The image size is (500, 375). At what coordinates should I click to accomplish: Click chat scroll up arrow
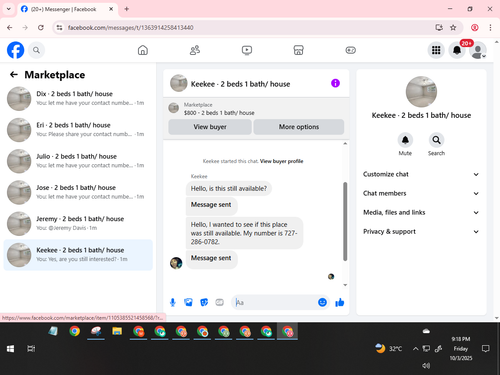(345, 144)
